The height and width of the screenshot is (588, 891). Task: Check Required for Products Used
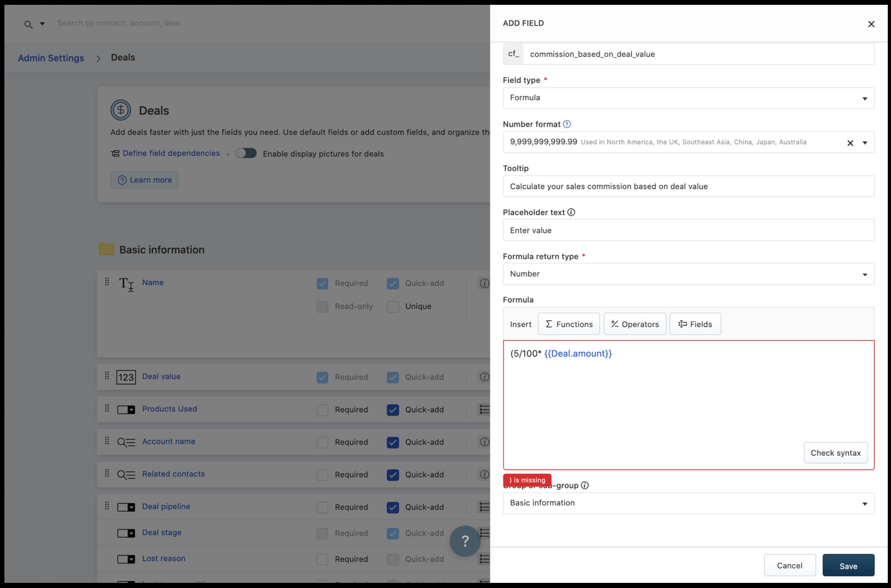tap(322, 410)
